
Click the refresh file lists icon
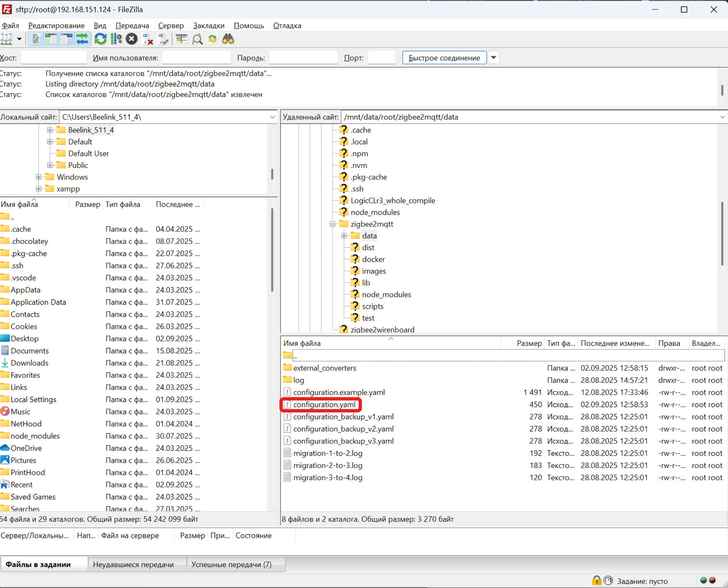click(x=100, y=39)
